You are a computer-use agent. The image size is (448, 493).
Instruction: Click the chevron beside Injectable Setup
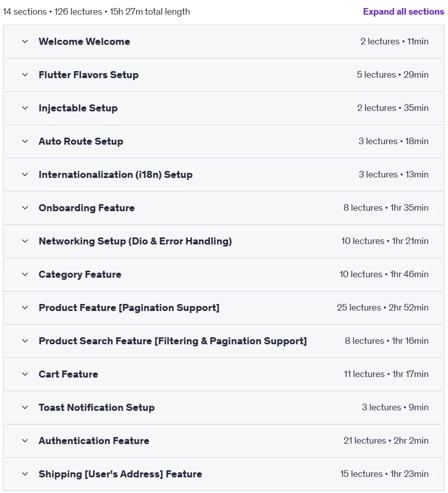pos(25,108)
